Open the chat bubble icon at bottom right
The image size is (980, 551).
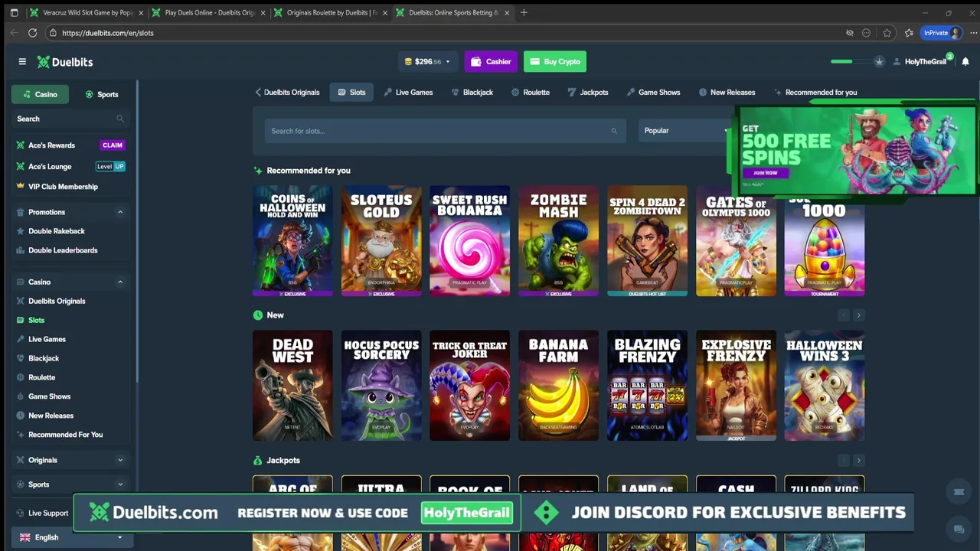(x=959, y=529)
